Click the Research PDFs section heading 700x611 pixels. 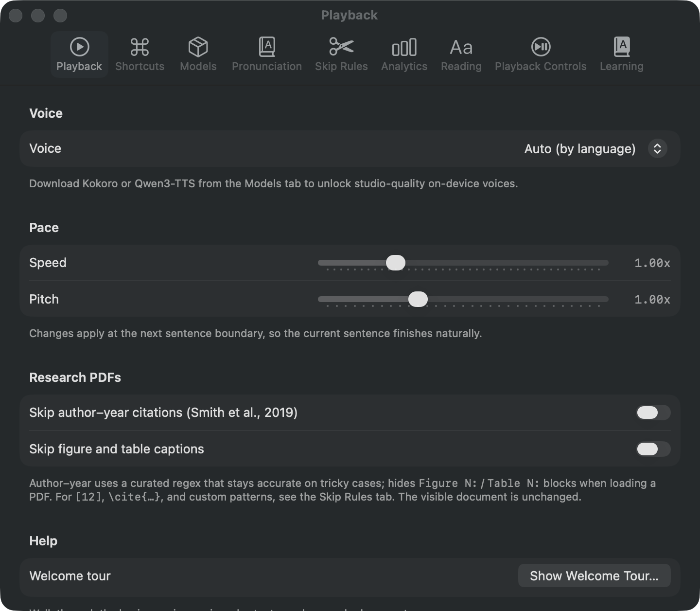click(x=75, y=377)
